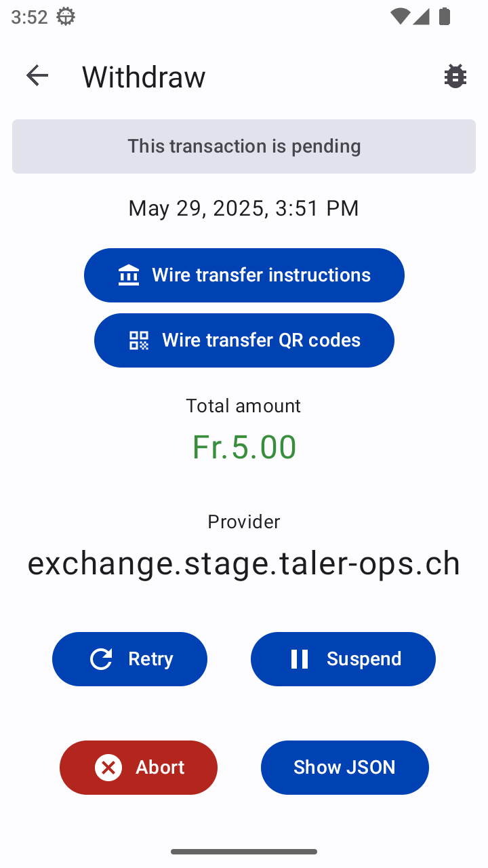Tap the Suspend button label
Screen dimensions: 488x868
(x=364, y=659)
